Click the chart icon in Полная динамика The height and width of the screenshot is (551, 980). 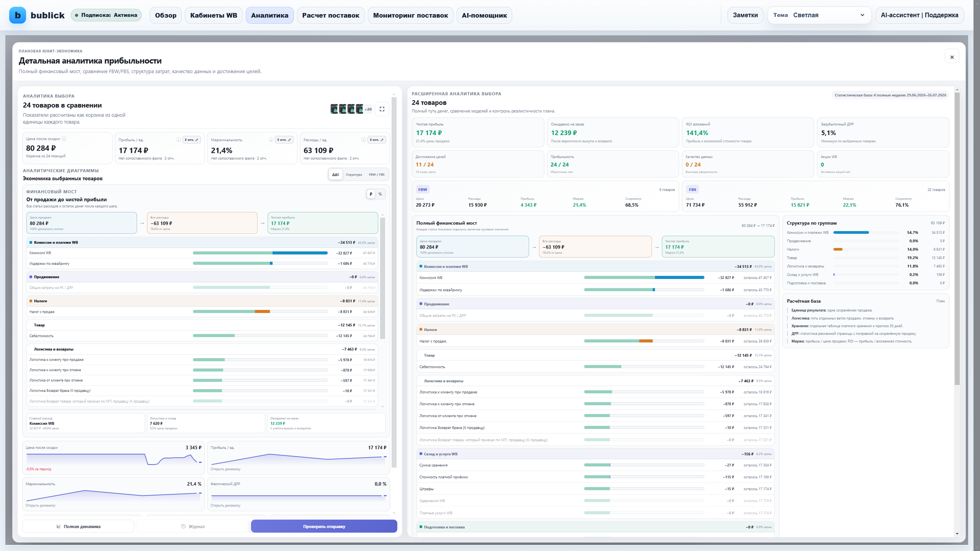pyautogui.click(x=59, y=527)
